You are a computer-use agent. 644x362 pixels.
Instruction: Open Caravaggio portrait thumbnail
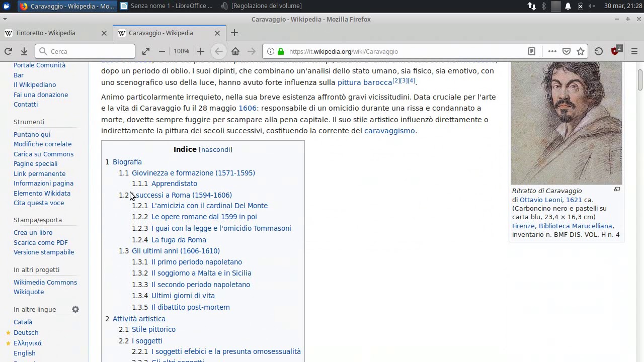click(567, 123)
